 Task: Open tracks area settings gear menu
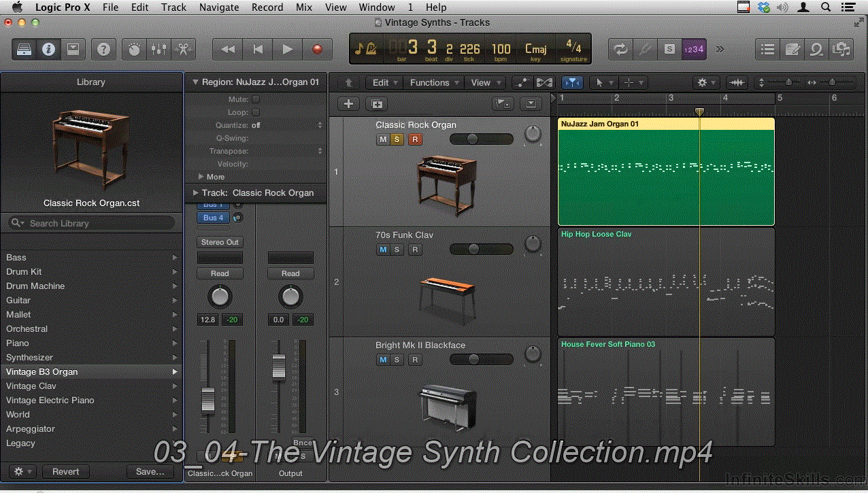coord(705,82)
